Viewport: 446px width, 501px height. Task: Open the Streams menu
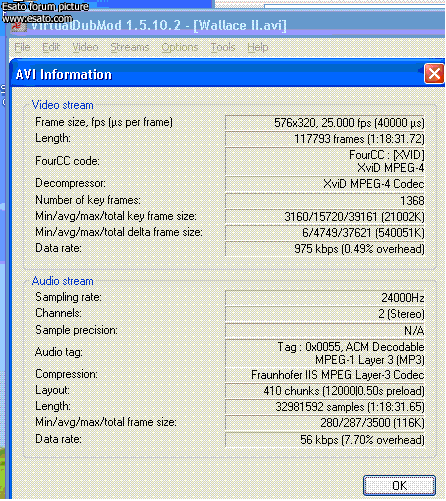point(130,47)
